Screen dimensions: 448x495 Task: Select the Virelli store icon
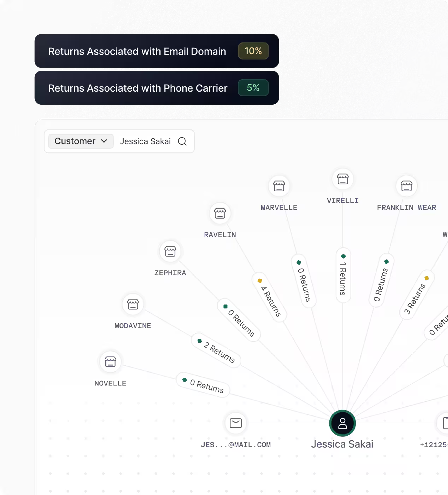click(x=343, y=179)
